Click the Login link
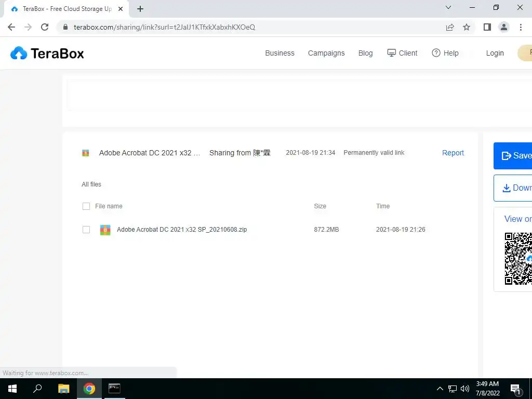The height and width of the screenshot is (399, 532). pyautogui.click(x=495, y=54)
